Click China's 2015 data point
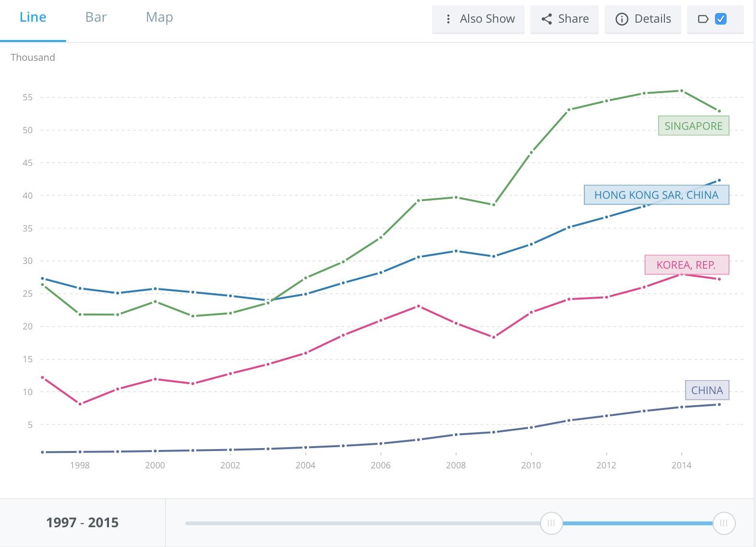Image resolution: width=756 pixels, height=547 pixels. click(x=719, y=404)
